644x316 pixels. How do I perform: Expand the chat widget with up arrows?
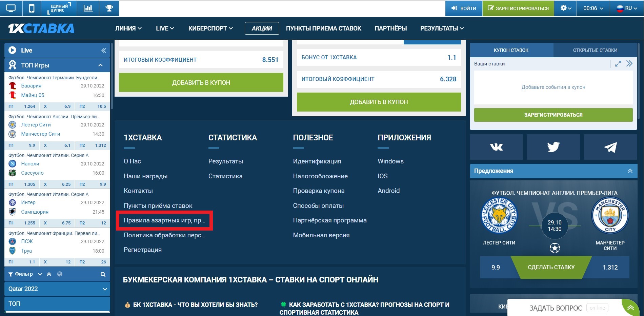click(630, 308)
